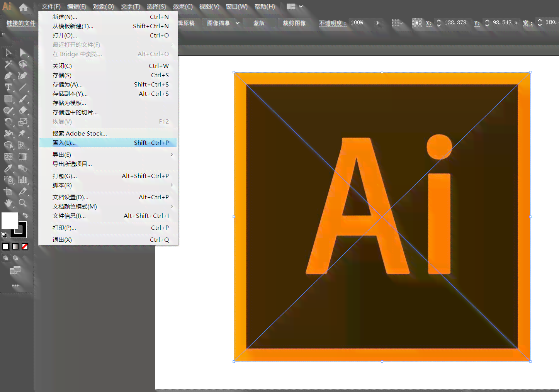This screenshot has height=392, width=559.
Task: Click the Home icon in top bar
Action: tap(24, 7)
